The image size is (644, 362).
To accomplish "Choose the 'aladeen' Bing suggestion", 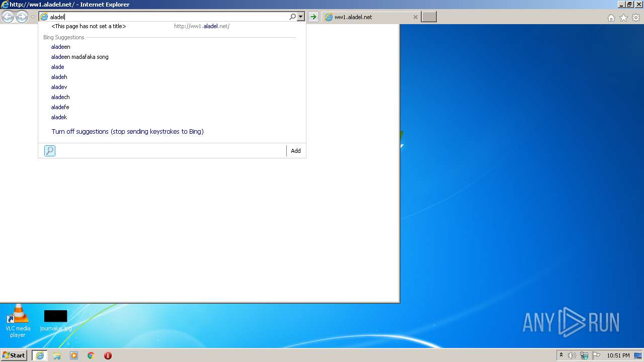I will (60, 47).
